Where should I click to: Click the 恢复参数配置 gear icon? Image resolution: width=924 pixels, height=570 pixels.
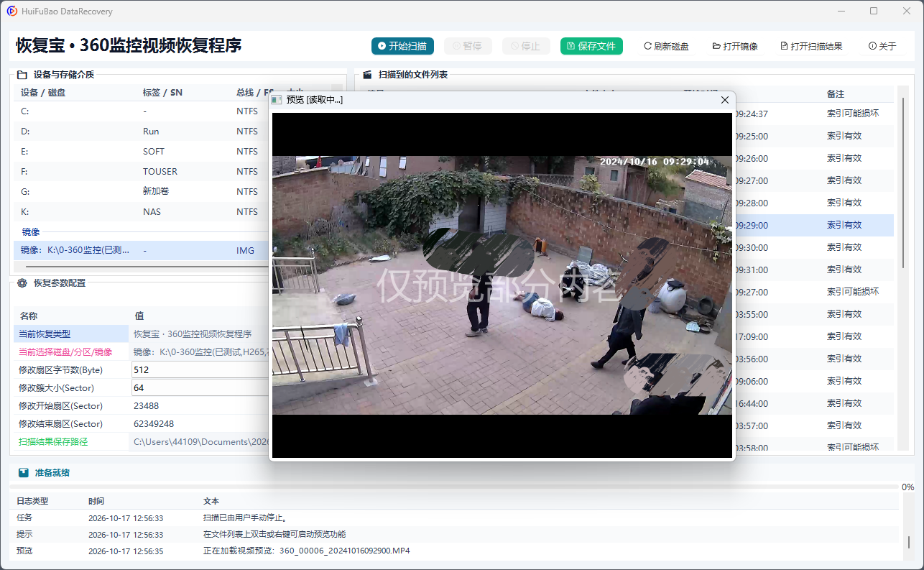click(22, 283)
